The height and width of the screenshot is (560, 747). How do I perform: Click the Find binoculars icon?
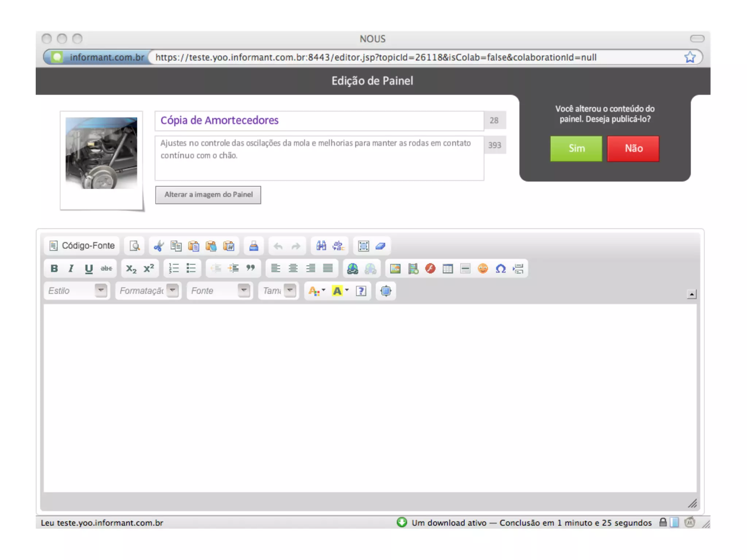(x=321, y=246)
